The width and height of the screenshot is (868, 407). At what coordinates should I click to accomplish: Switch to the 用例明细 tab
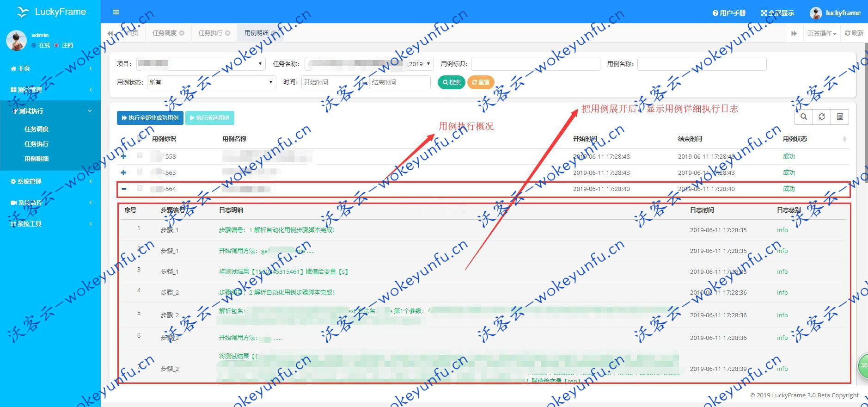257,33
